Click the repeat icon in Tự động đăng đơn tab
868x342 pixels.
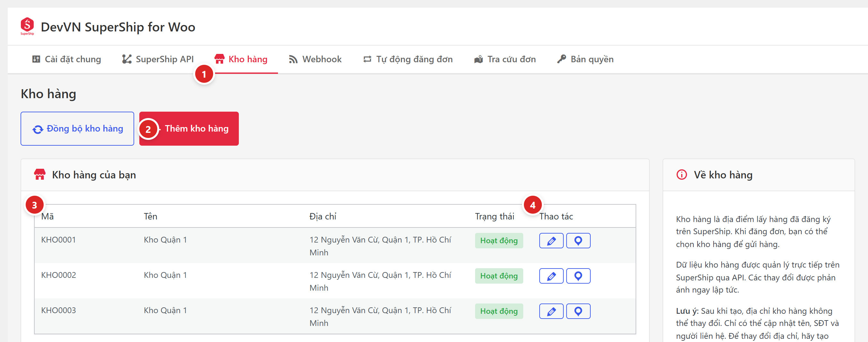(367, 59)
